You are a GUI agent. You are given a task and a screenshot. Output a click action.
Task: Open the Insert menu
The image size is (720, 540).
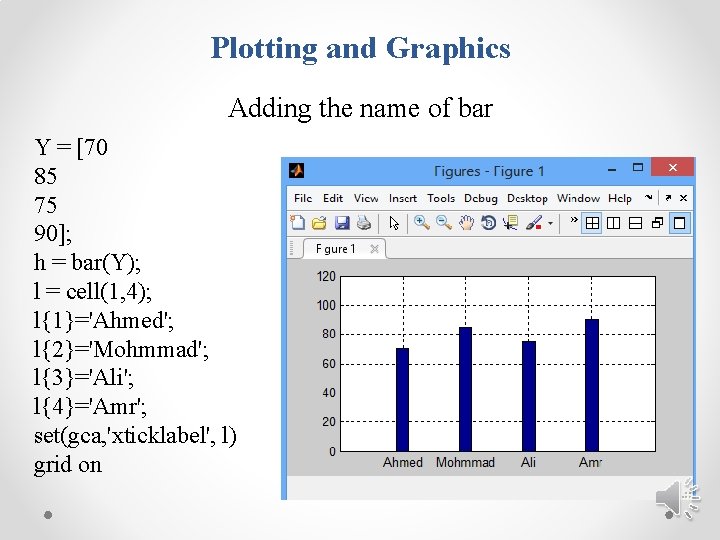pos(403,198)
